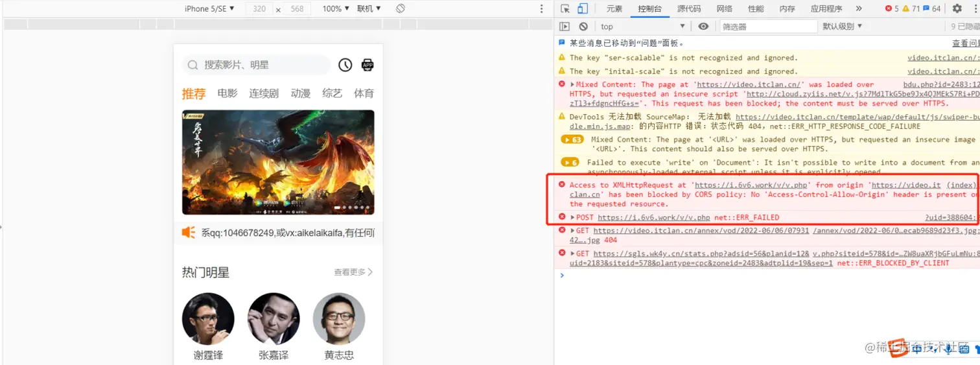Open 谢霆锋 star avatar
980x365 pixels.
[208, 319]
